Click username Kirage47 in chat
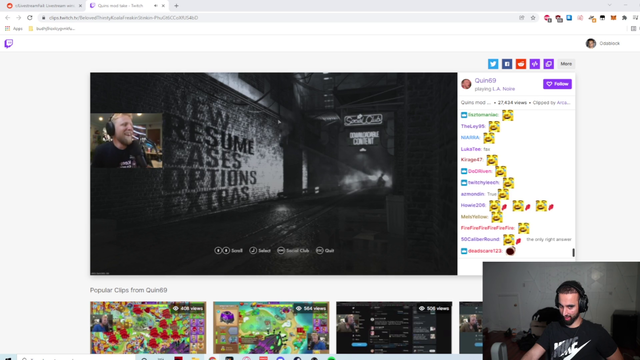This screenshot has width=640, height=360. pyautogui.click(x=472, y=160)
